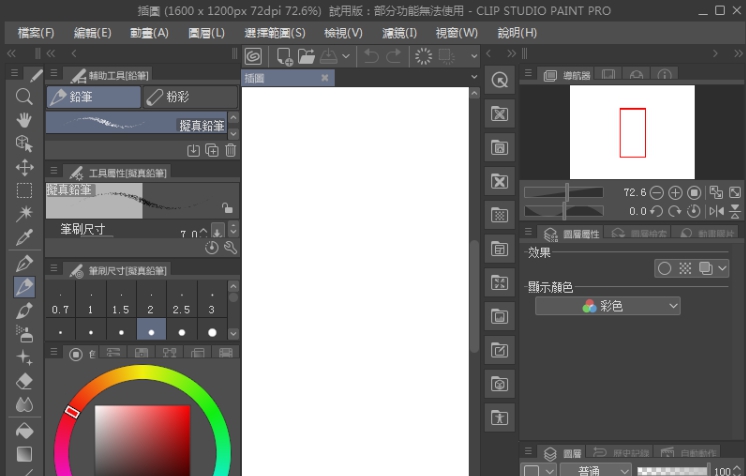Select the Eyedropper tool

pyautogui.click(x=24, y=237)
